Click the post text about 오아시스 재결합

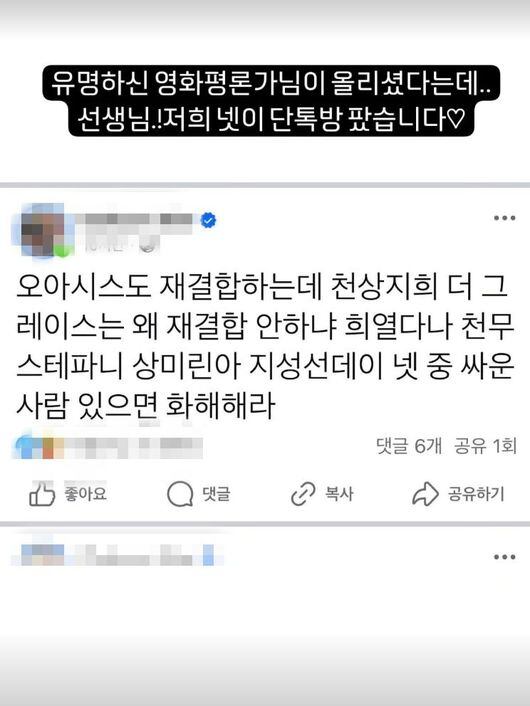pos(265,346)
